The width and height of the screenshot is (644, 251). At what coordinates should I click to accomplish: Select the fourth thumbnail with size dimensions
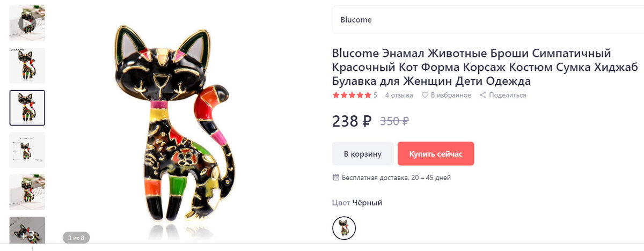tap(27, 150)
